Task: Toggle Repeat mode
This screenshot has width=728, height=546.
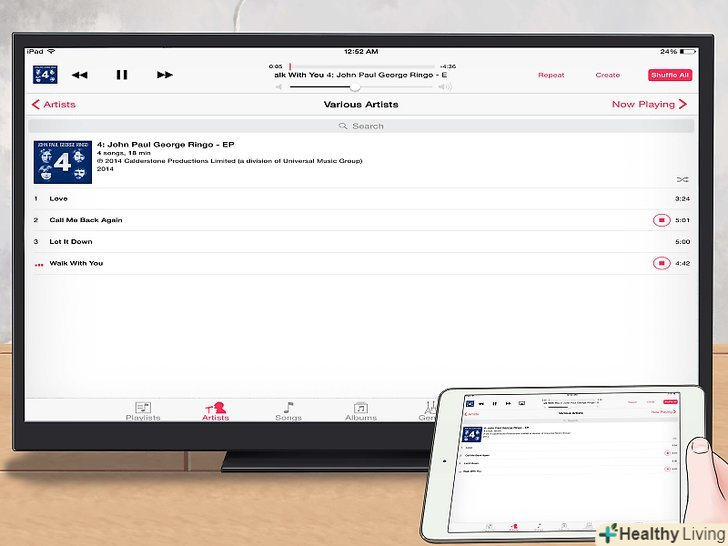Action: [551, 75]
